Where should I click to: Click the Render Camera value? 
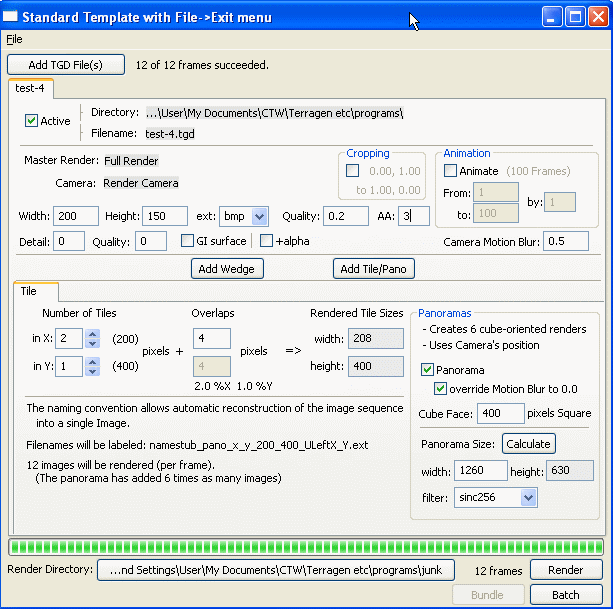tap(141, 183)
